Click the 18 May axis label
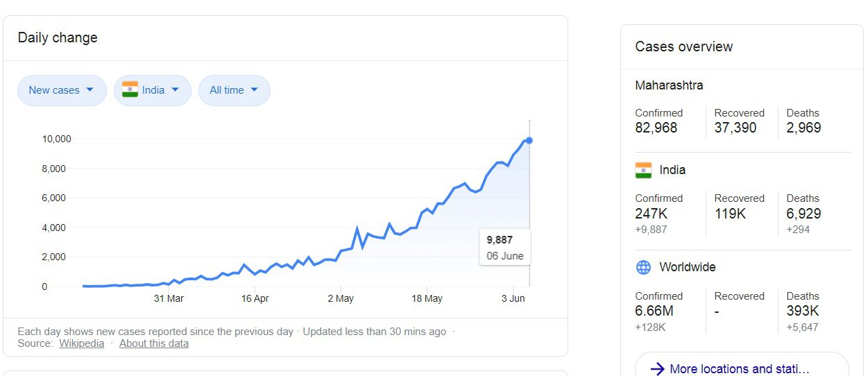 [x=427, y=298]
